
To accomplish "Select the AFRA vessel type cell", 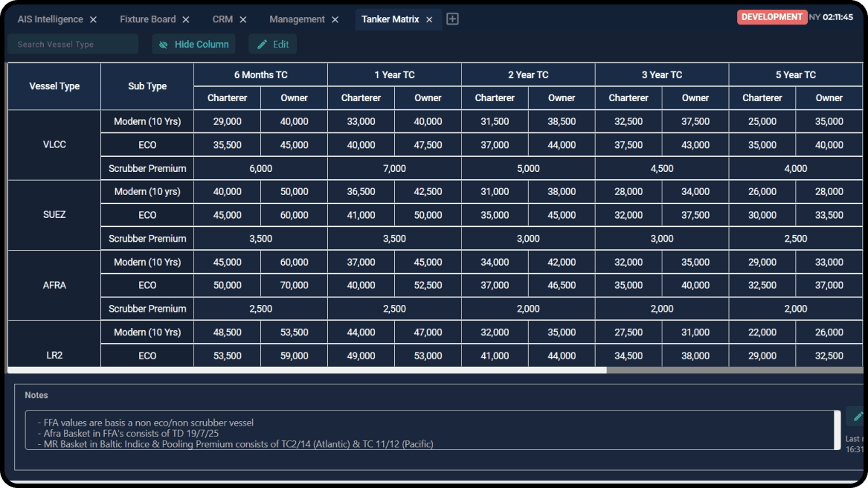I will tap(54, 285).
